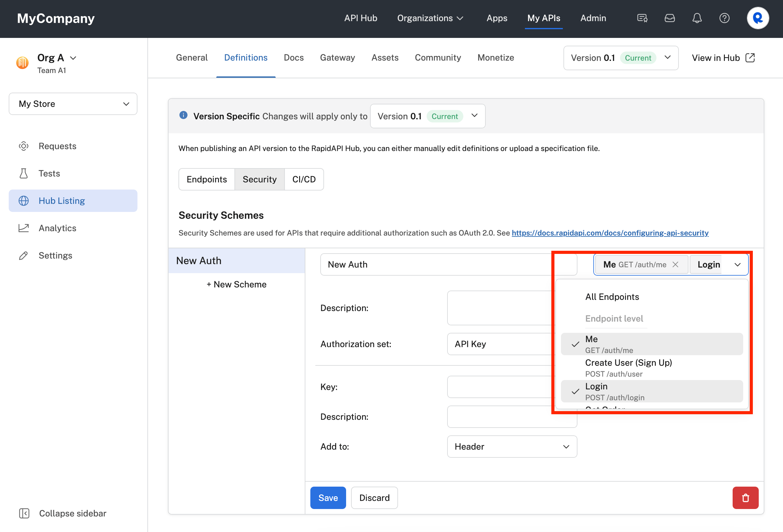Click the New Auth name input field
This screenshot has width=783, height=532.
point(448,264)
